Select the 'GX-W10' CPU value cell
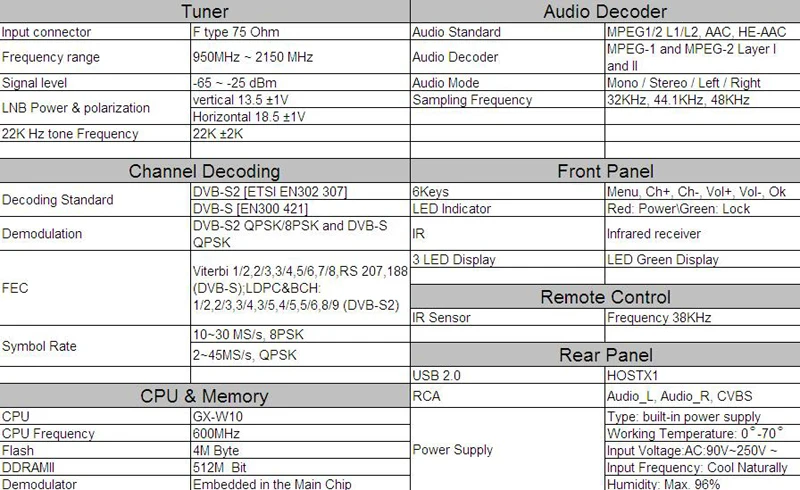Viewport: 800px width, 490px height. pos(300,416)
